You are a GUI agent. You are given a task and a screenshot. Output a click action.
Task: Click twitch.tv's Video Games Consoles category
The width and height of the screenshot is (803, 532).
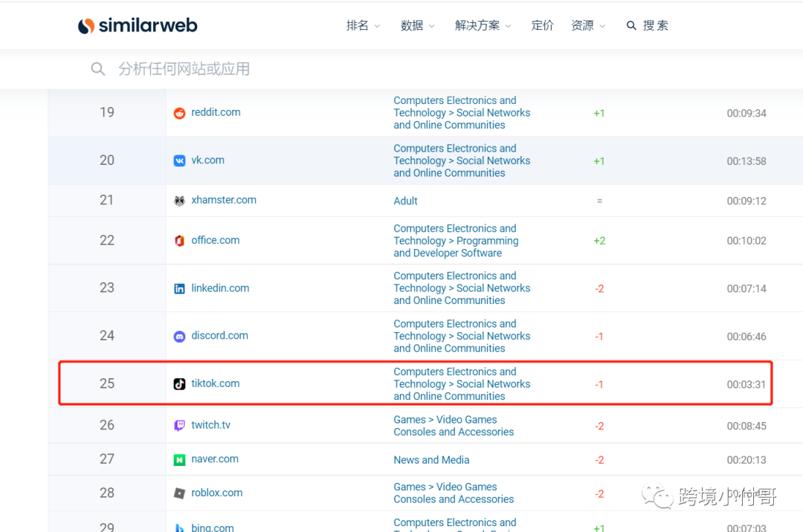[x=454, y=426]
